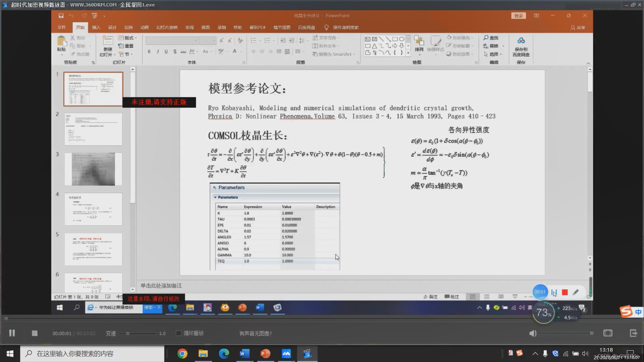
Task: Toggle fullscreen mode icon
Action: (x=608, y=333)
